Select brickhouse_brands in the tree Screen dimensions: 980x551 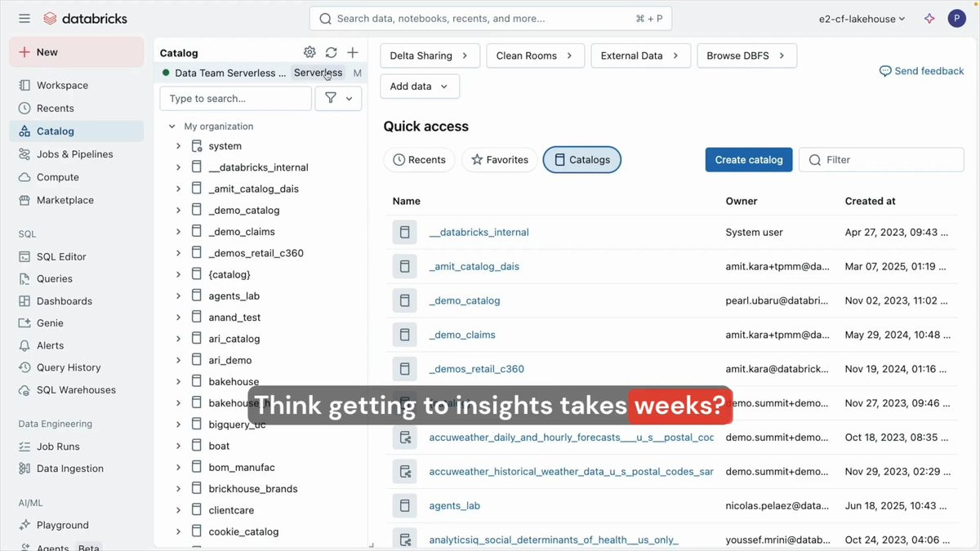[x=253, y=488]
